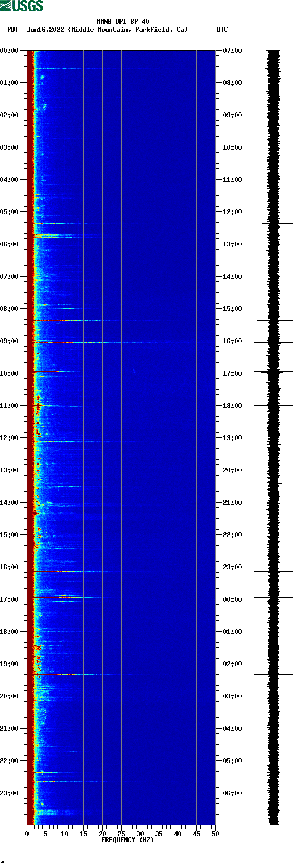The width and height of the screenshot is (297, 868).
Task: Click the UTC '03:00' time label
Action: point(232,696)
